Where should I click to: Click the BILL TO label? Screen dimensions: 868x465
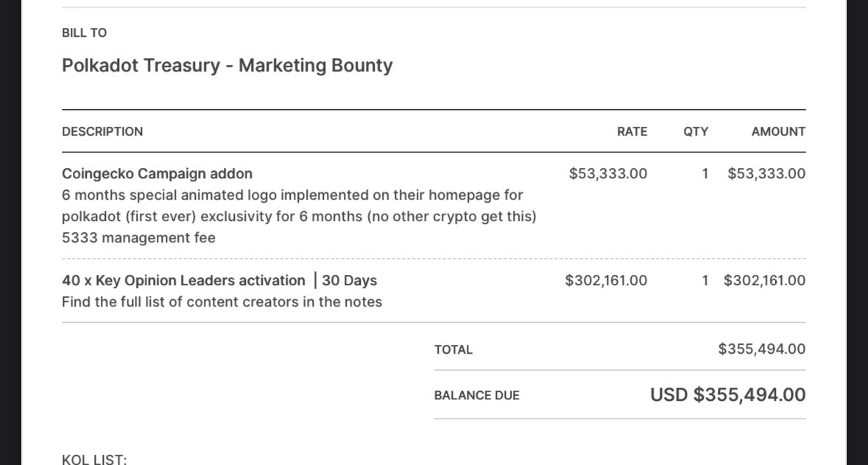coord(84,33)
